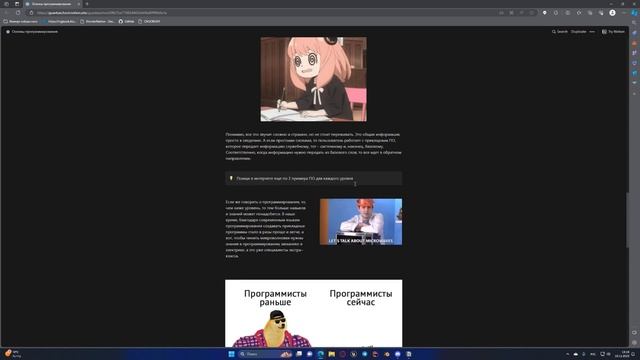
Task: Click the Notion page title breadcrumb
Action: [x=32, y=31]
